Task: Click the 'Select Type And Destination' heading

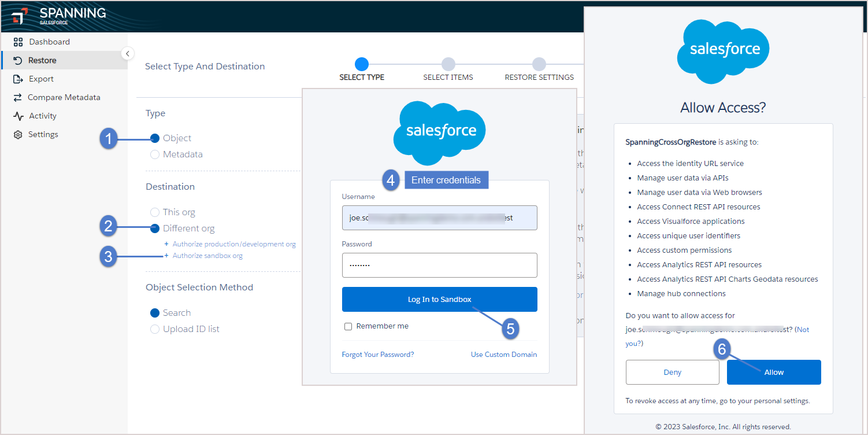Action: coord(205,67)
